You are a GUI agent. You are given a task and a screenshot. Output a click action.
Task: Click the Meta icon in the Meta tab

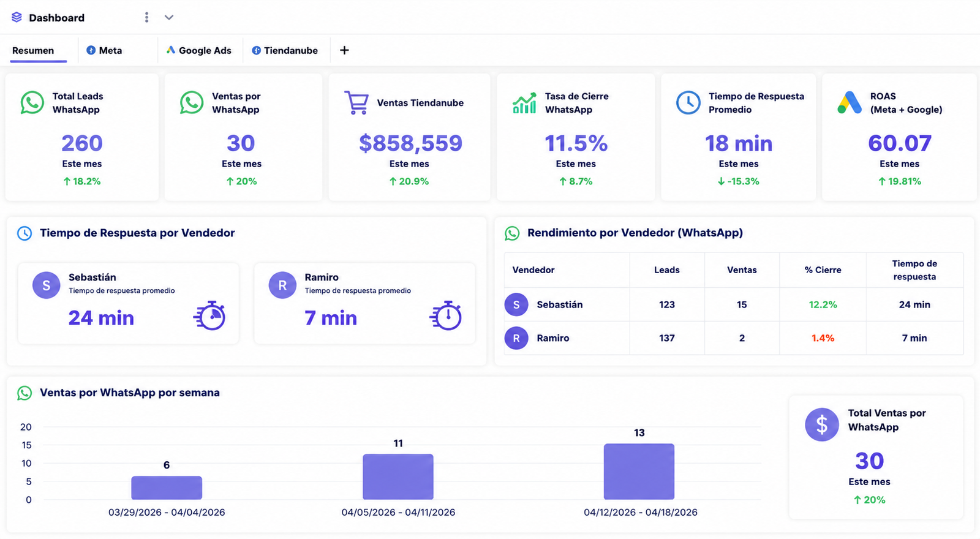click(x=91, y=50)
